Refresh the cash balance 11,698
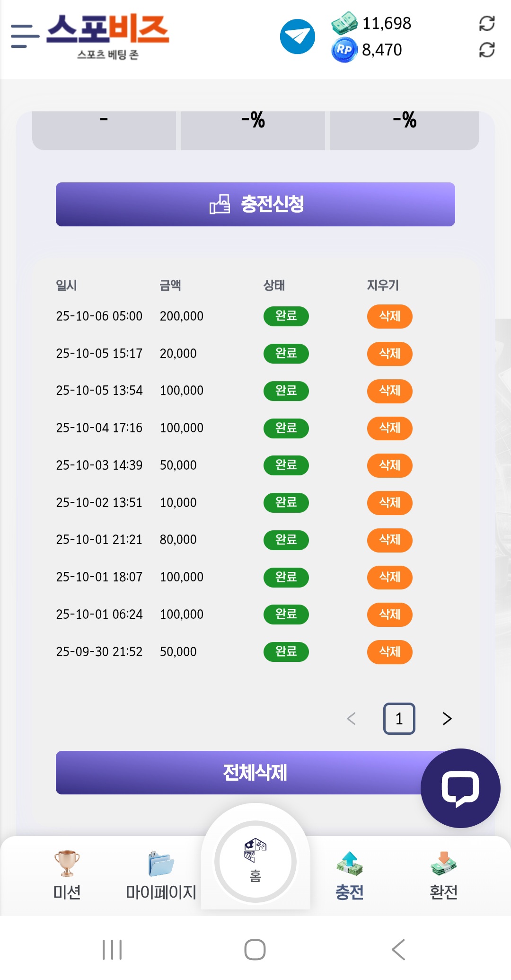The width and height of the screenshot is (511, 980). (x=487, y=23)
